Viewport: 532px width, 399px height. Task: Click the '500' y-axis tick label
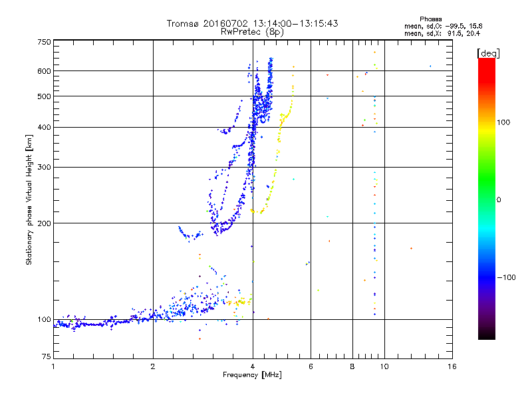tap(44, 96)
